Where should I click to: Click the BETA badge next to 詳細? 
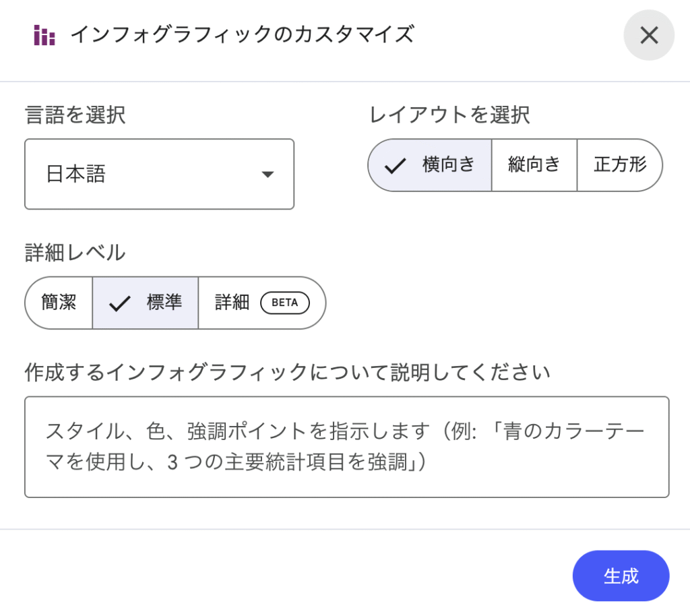[x=284, y=303]
